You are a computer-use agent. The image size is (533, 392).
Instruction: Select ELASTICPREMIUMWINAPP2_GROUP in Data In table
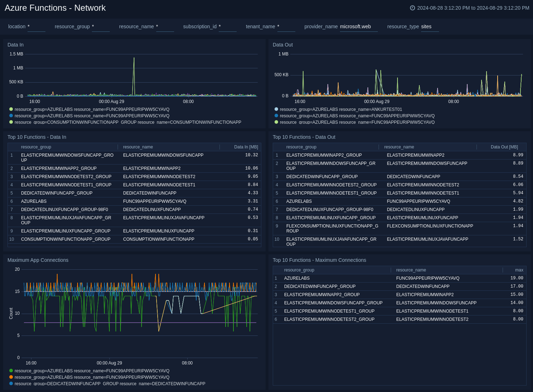click(59, 168)
